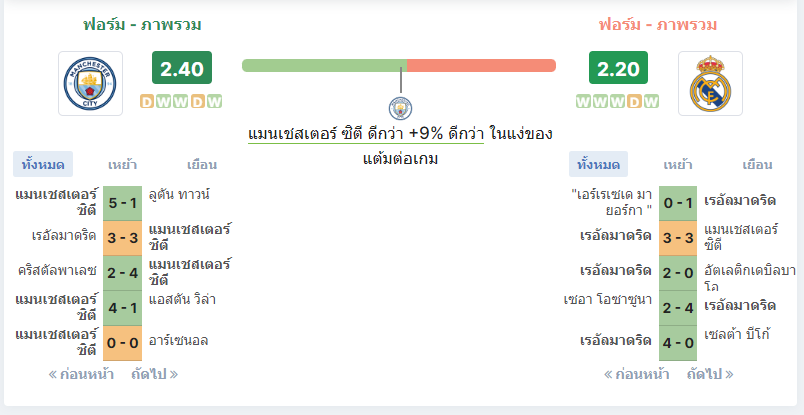This screenshot has width=804, height=415.
Task: Click Manchester City's 2.40 form rating badge
Action: pyautogui.click(x=182, y=68)
